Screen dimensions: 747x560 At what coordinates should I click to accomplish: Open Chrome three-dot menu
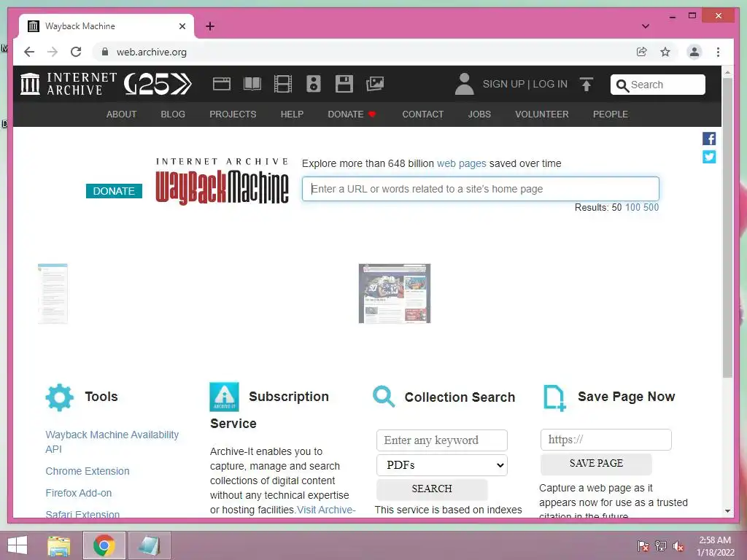(x=718, y=52)
